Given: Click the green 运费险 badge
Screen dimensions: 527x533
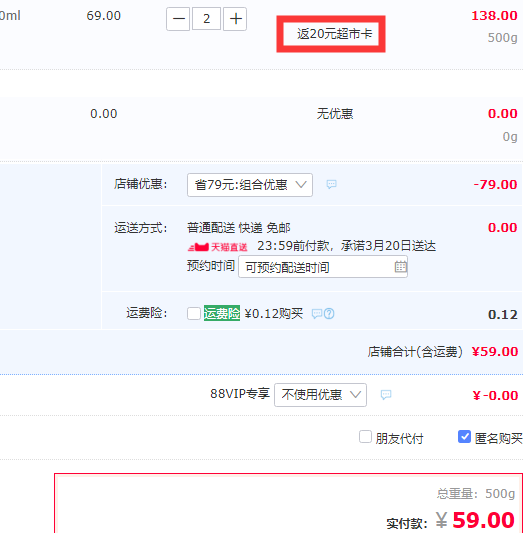Looking at the screenshot, I should [x=222, y=313].
